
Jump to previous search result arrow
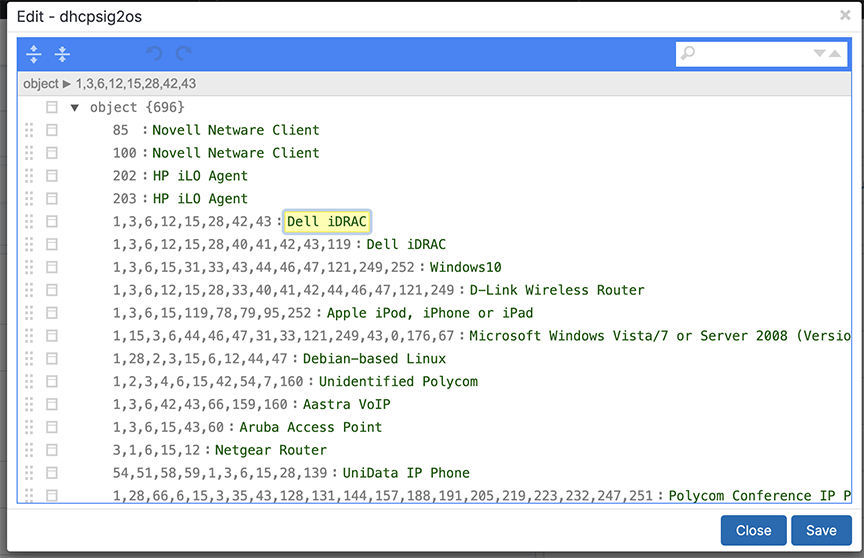[835, 53]
